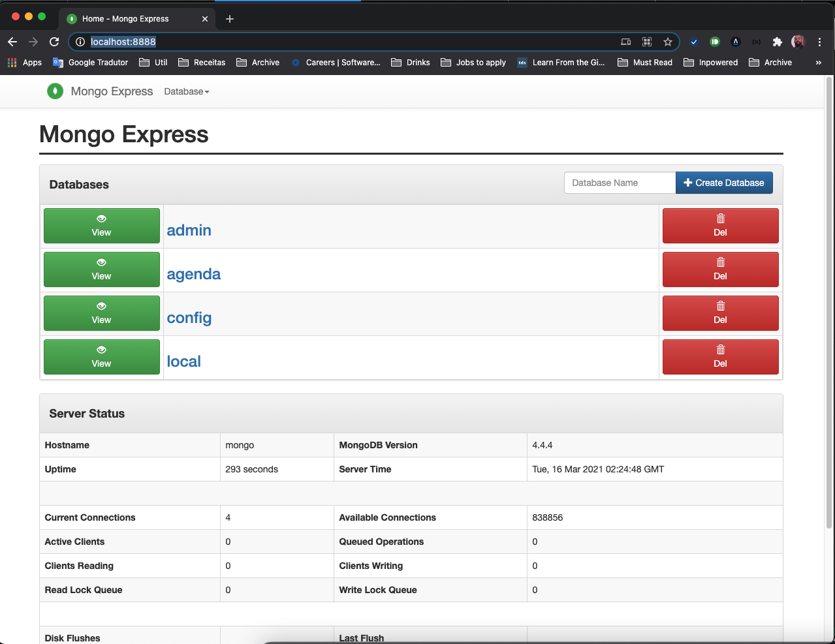835x644 pixels.
Task: Click the Create Database button
Action: pos(724,183)
